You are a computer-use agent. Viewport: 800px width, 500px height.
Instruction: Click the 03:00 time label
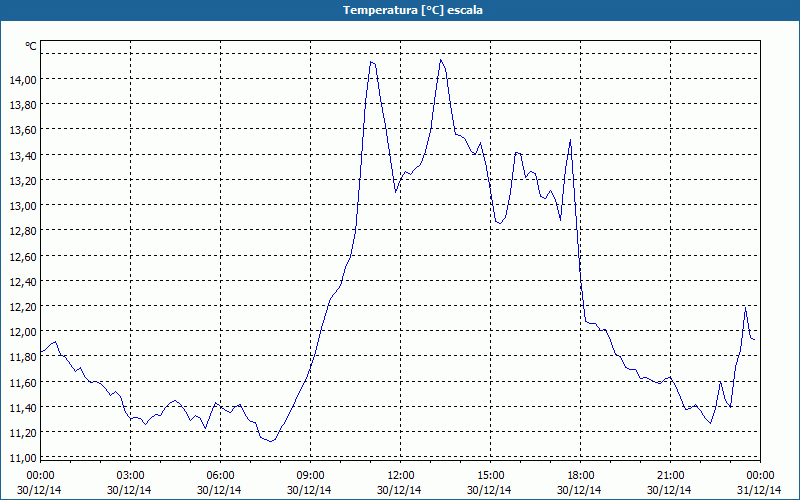(x=130, y=476)
